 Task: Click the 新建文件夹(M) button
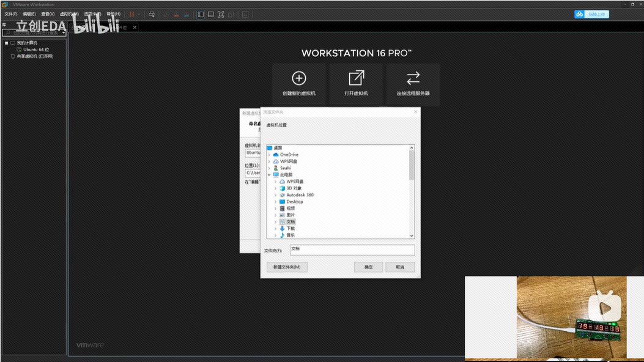click(x=287, y=267)
